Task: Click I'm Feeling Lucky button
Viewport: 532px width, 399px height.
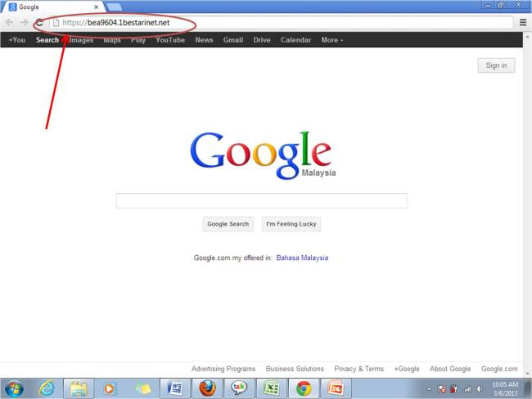Action: click(291, 224)
